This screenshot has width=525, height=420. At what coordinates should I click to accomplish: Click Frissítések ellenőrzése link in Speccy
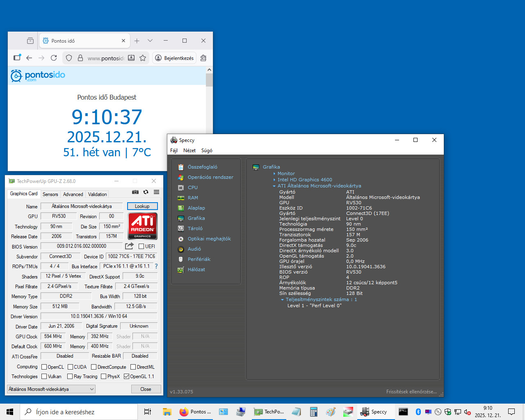[x=411, y=392]
